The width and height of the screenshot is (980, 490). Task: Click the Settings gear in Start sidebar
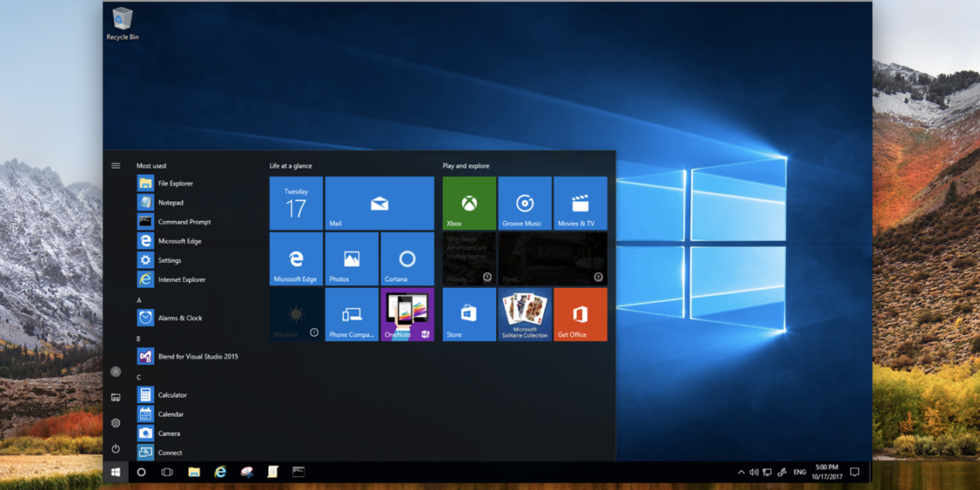116,423
